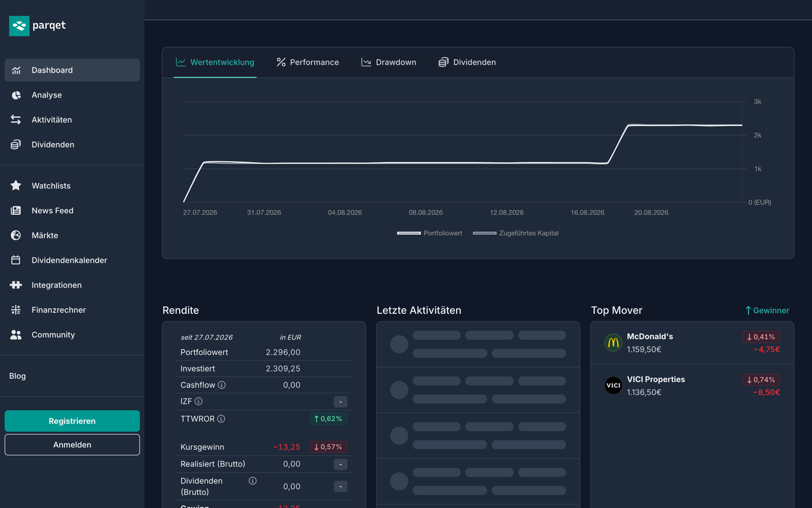The image size is (812, 508).
Task: Click the Dividenden (Brutto) info icon
Action: [253, 481]
